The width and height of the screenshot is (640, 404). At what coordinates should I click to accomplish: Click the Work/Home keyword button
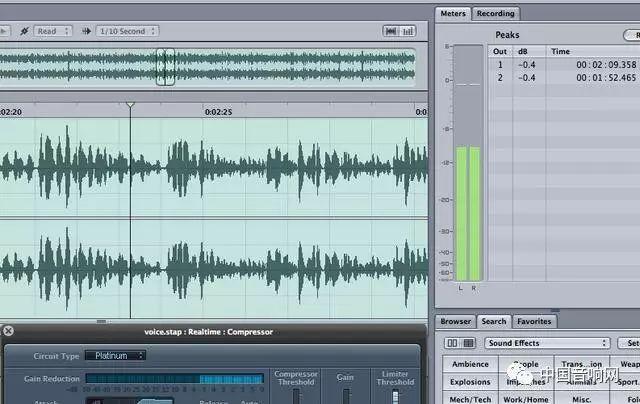click(526, 399)
